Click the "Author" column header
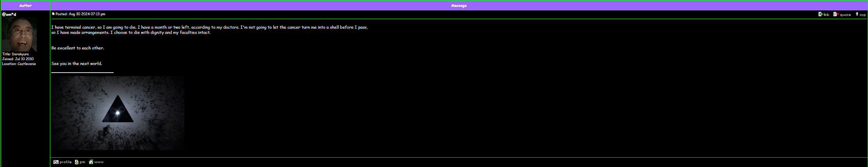 (26, 6)
